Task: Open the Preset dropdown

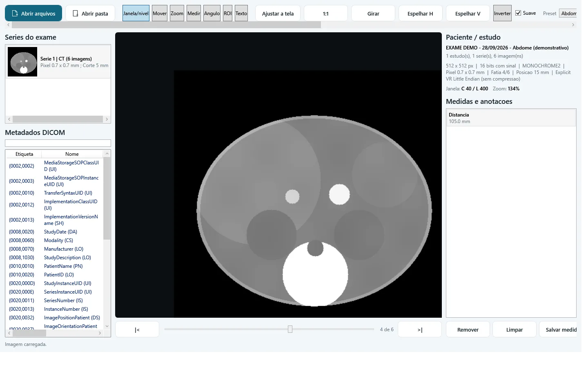Action: 568,13
